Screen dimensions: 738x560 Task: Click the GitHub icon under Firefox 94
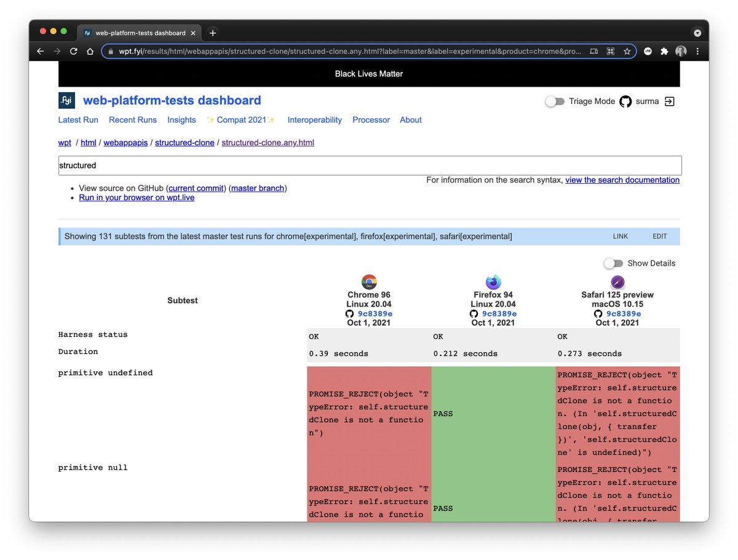(474, 314)
